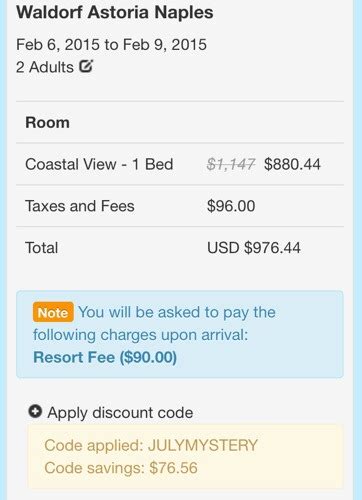Click the charges upon arrival notice
Image resolution: width=362 pixels, height=500 pixels.
180,334
